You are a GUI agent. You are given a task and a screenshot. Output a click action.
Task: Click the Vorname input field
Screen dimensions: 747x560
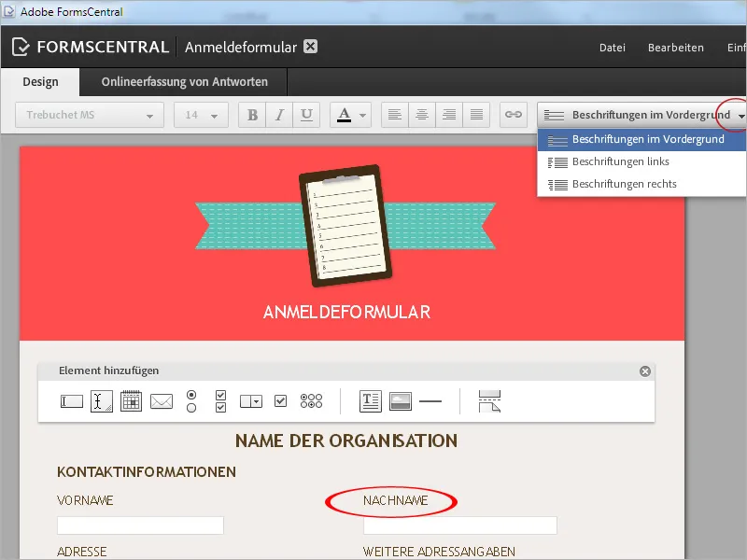pyautogui.click(x=140, y=525)
